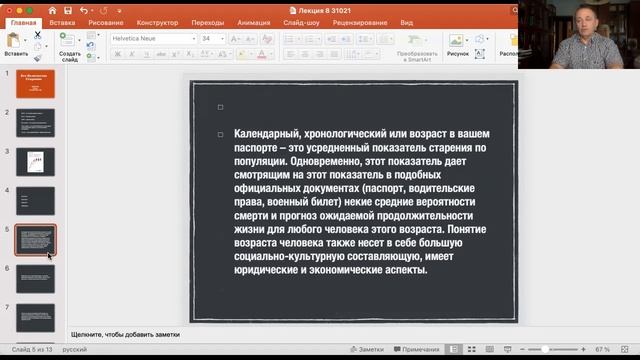Screen dimensions: 640x360
Task: Switch to slide sorter view
Action: tap(472, 349)
